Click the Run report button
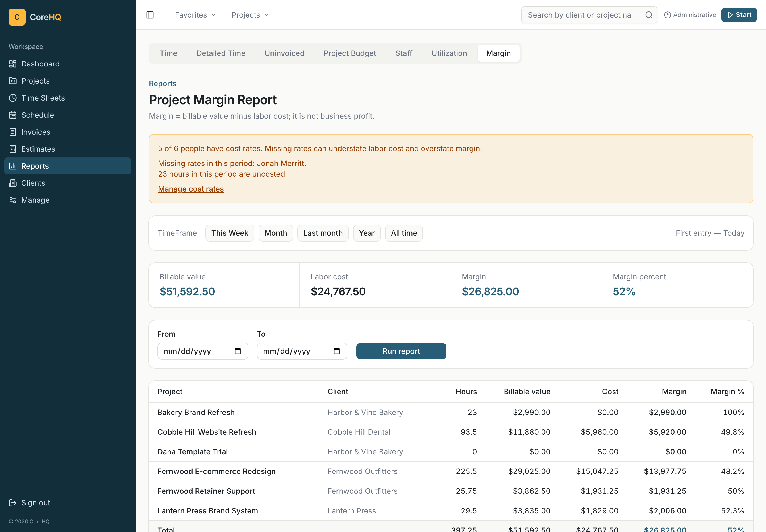766x532 pixels. [x=401, y=351]
